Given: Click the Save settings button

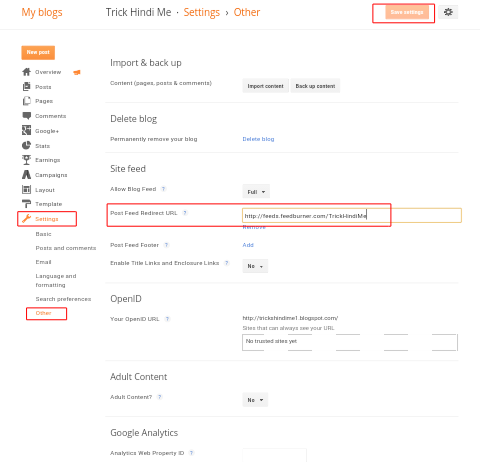Looking at the screenshot, I should click(407, 12).
